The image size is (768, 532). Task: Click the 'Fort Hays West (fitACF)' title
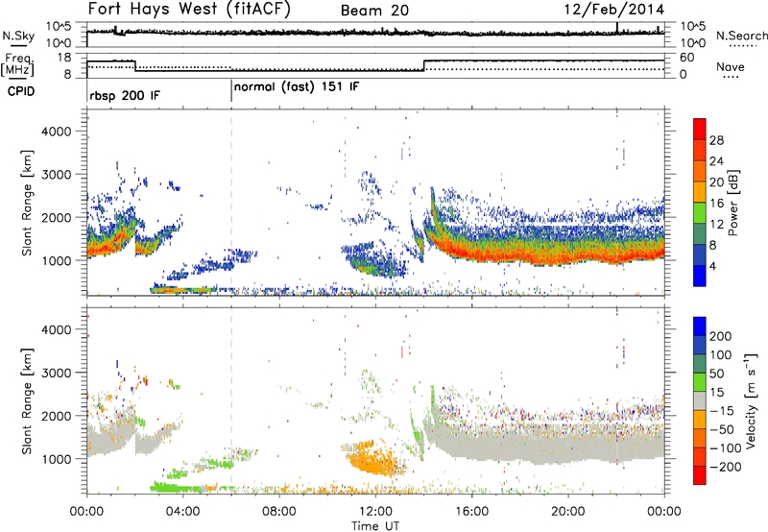(187, 11)
